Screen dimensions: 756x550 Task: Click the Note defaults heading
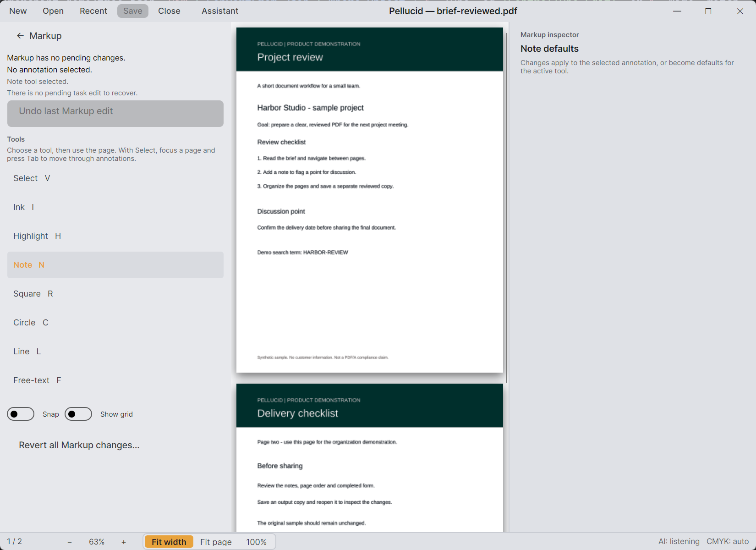pos(549,49)
